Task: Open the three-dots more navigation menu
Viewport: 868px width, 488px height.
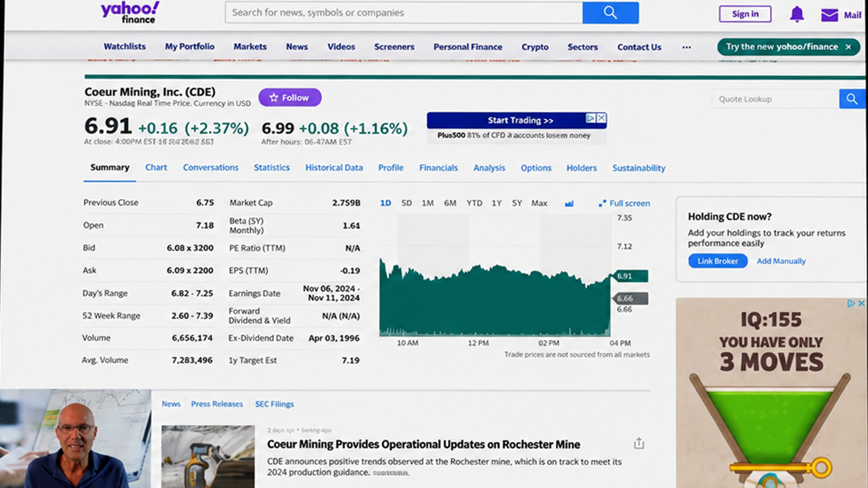Action: [x=686, y=47]
